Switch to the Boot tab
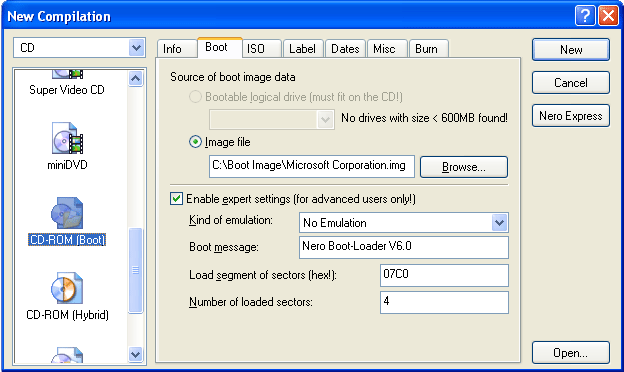Viewport: 624px width, 372px height. tap(220, 48)
